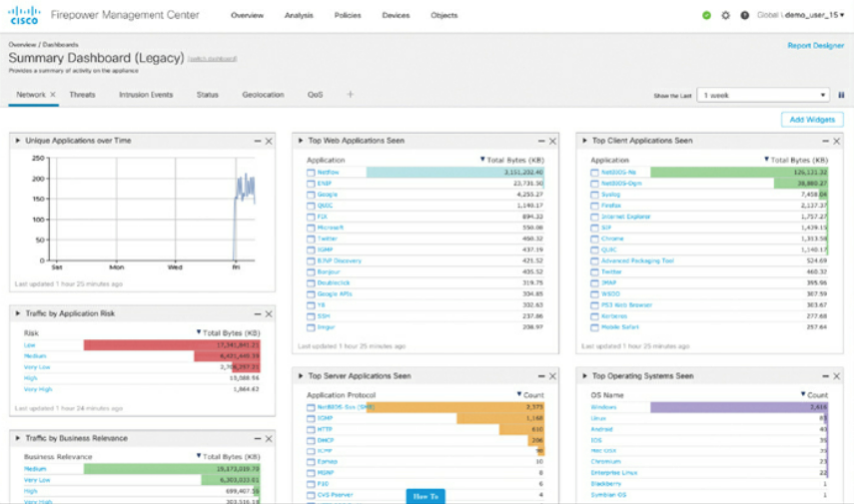The image size is (854, 504).
Task: Switch to the Threats tab
Action: click(82, 95)
